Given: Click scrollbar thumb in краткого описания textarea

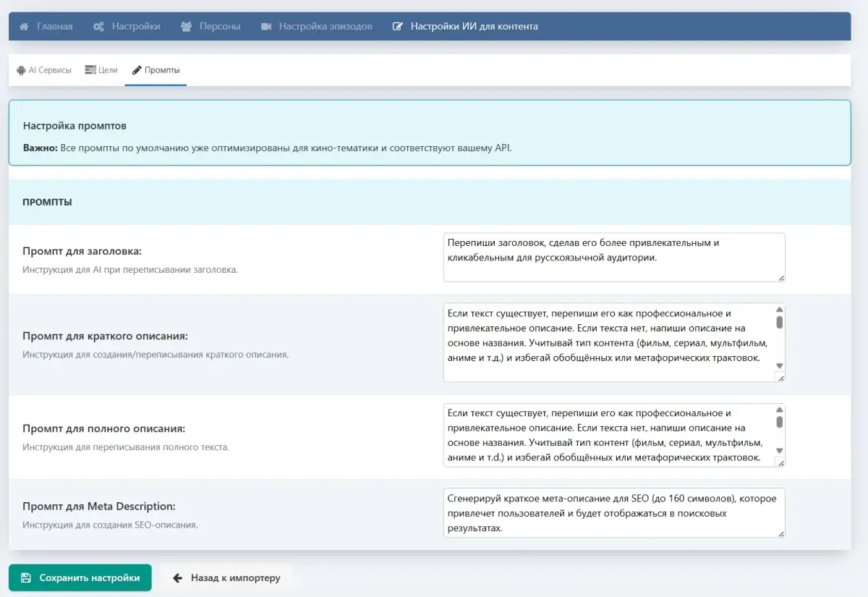Looking at the screenshot, I should point(779,322).
